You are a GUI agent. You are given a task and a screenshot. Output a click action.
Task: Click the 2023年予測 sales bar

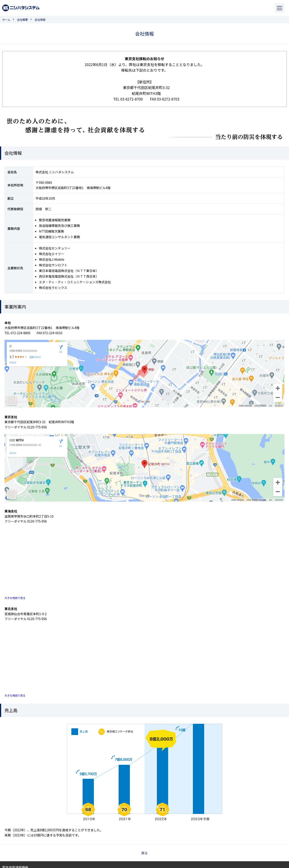point(199,769)
